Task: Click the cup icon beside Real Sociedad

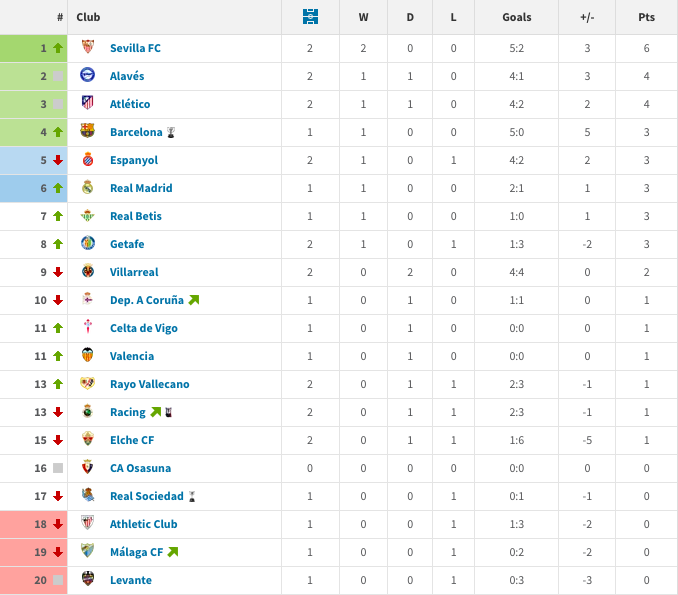Action: tap(192, 496)
